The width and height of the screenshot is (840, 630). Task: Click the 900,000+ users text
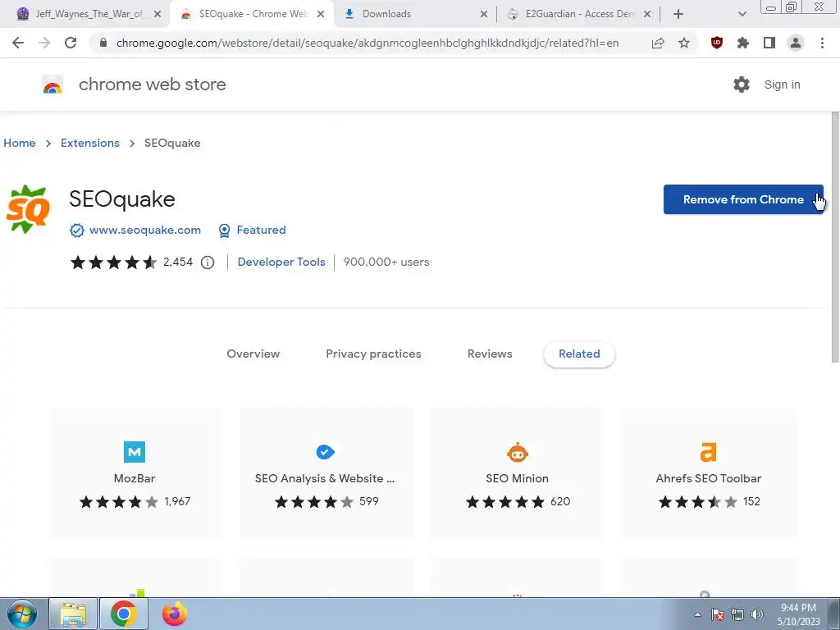tap(386, 262)
